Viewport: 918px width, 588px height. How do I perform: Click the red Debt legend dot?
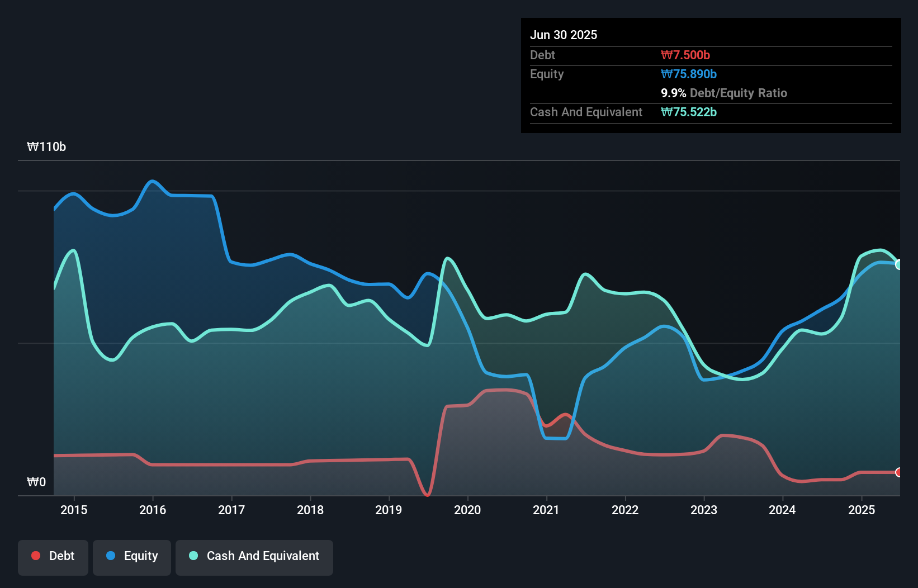[x=36, y=556]
